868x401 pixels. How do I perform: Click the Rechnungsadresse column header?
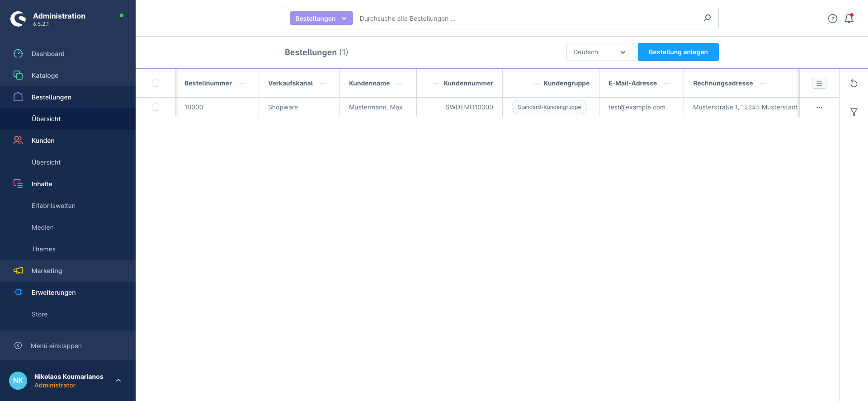[723, 83]
